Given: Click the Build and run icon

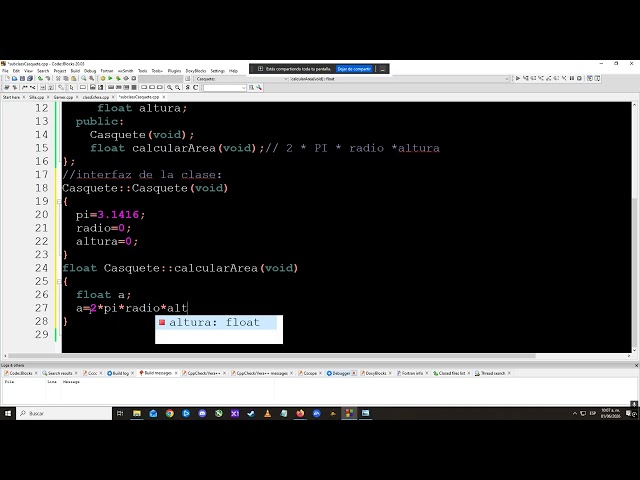Looking at the screenshot, I should point(118,78).
